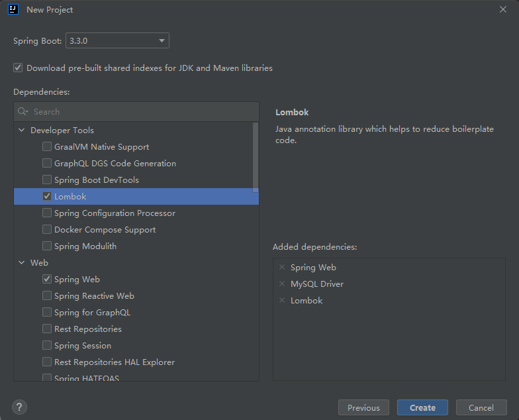
Task: Remove Lombok from added dependencies
Action: click(282, 300)
